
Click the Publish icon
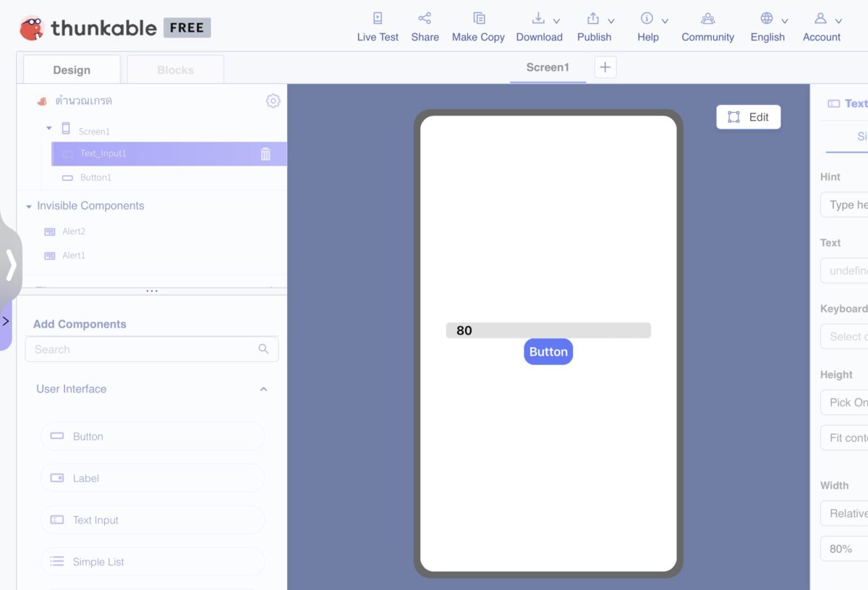tap(591, 17)
